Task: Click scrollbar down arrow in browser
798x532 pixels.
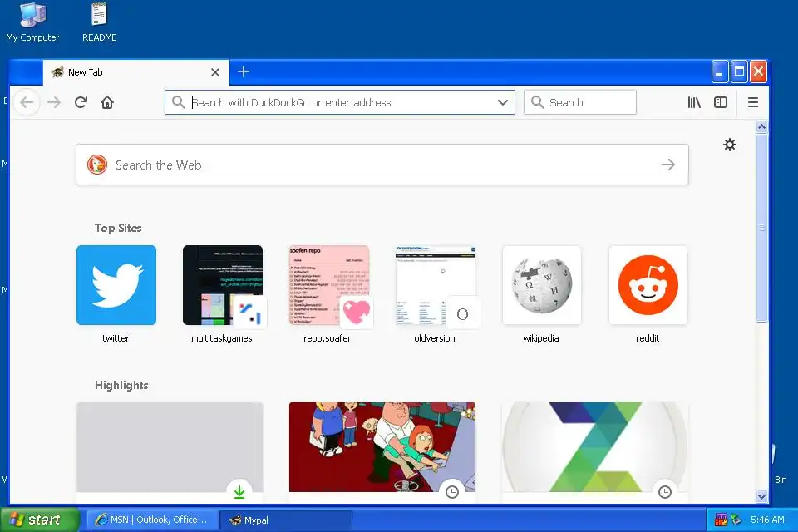Action: point(762,496)
